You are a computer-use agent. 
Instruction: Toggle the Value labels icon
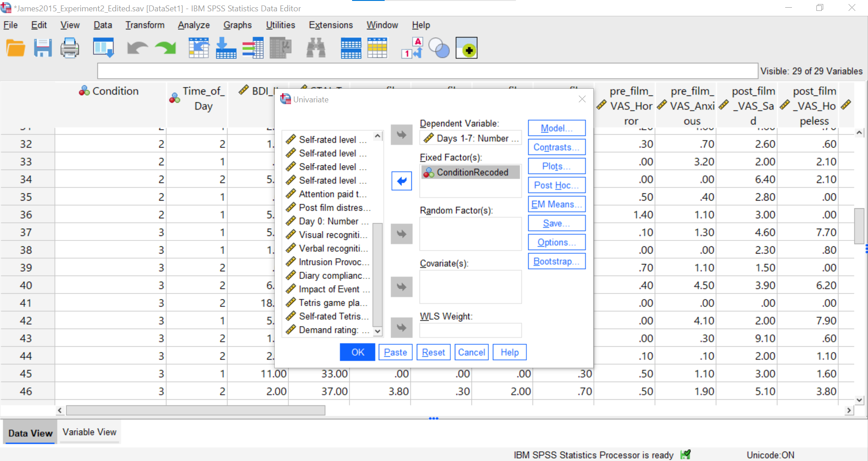pos(412,48)
